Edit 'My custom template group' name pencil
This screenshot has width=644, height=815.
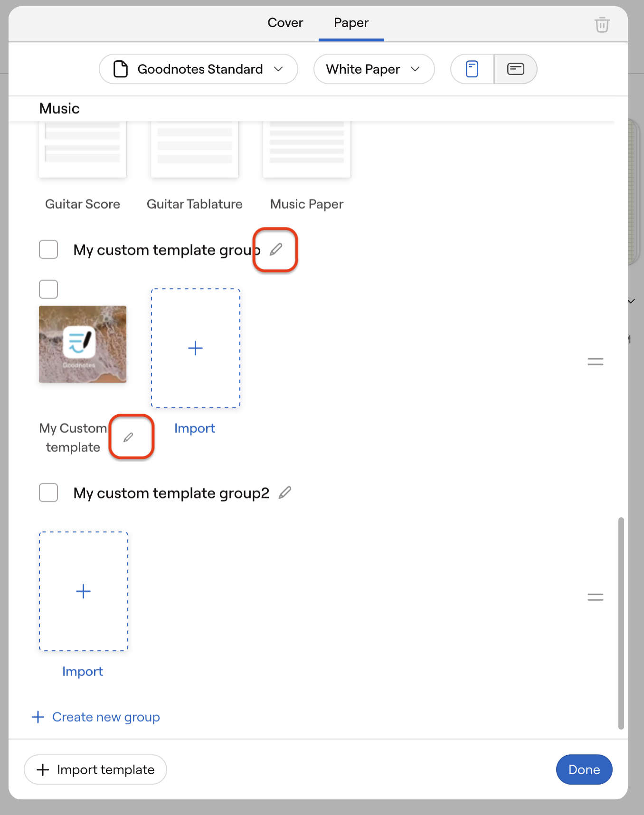(x=276, y=249)
